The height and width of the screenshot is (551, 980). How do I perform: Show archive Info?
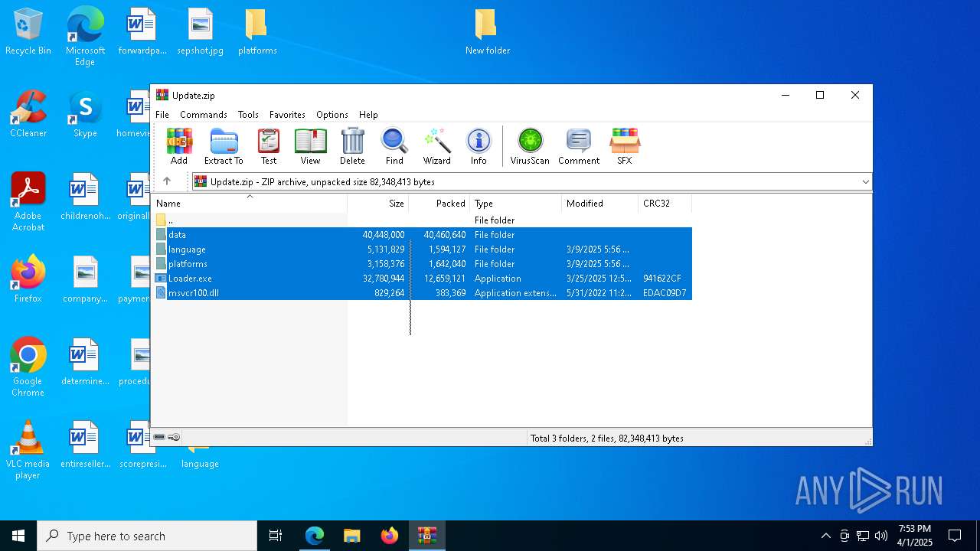click(479, 146)
